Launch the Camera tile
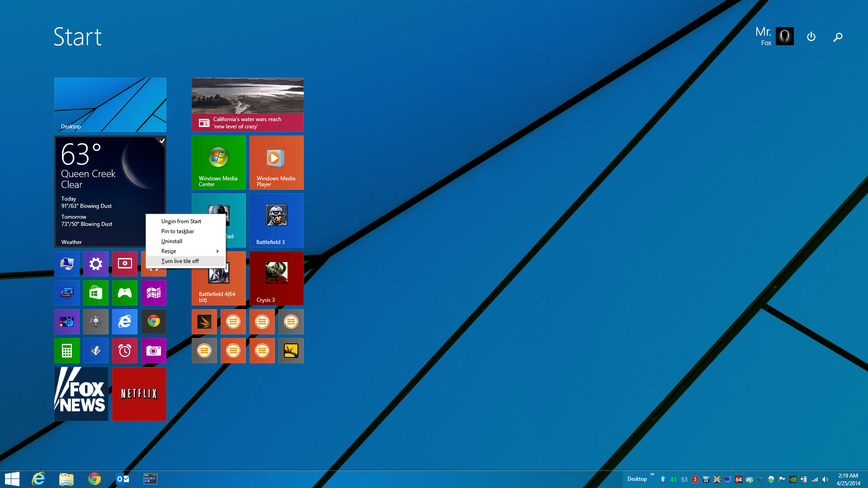 coord(154,351)
